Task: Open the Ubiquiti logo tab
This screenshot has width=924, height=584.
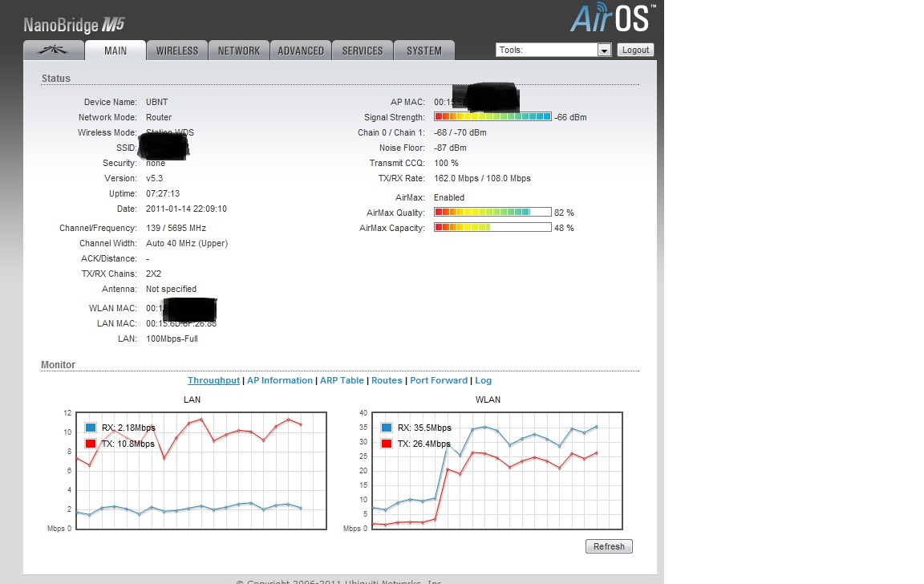Action: [54, 50]
